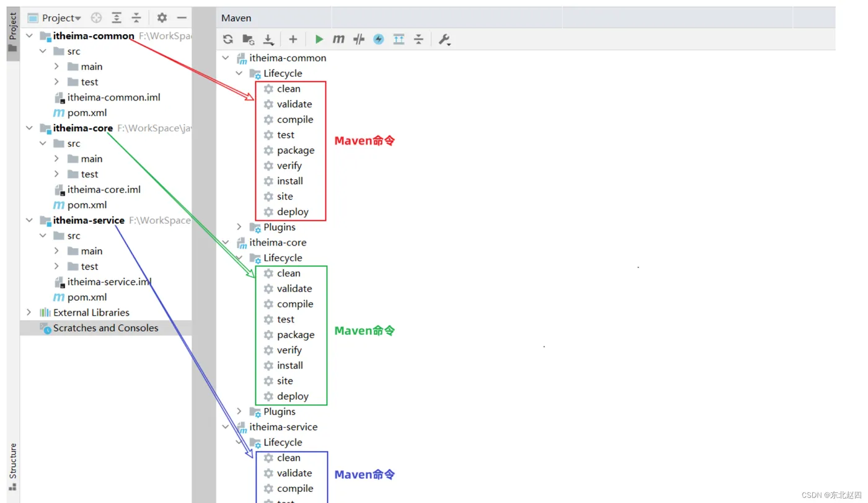The width and height of the screenshot is (868, 503).
Task: Switch to the Project side tab
Action: tap(12, 33)
